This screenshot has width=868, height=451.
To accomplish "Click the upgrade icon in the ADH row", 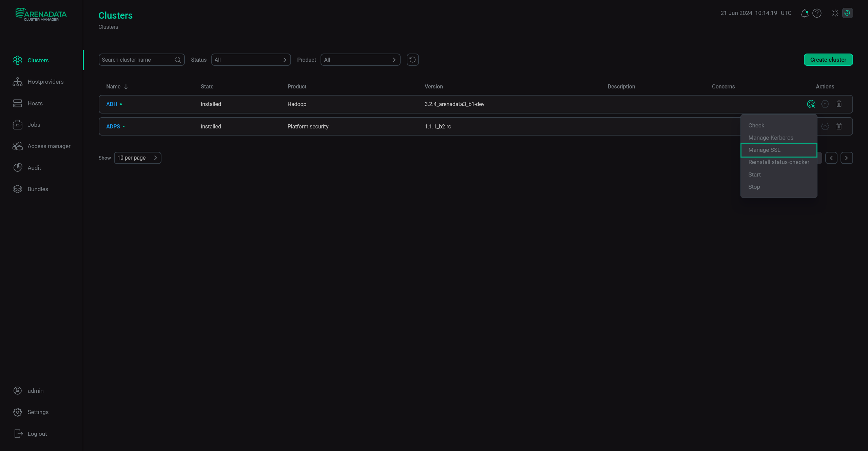I will (825, 104).
